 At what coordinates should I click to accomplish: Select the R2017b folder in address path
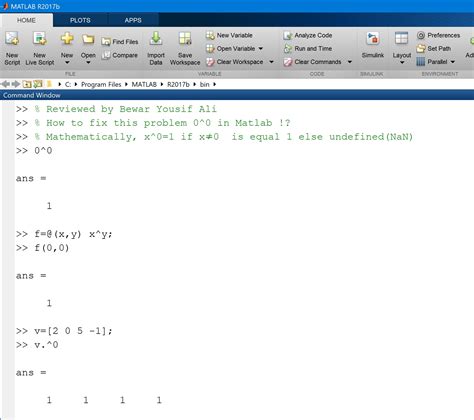click(178, 85)
